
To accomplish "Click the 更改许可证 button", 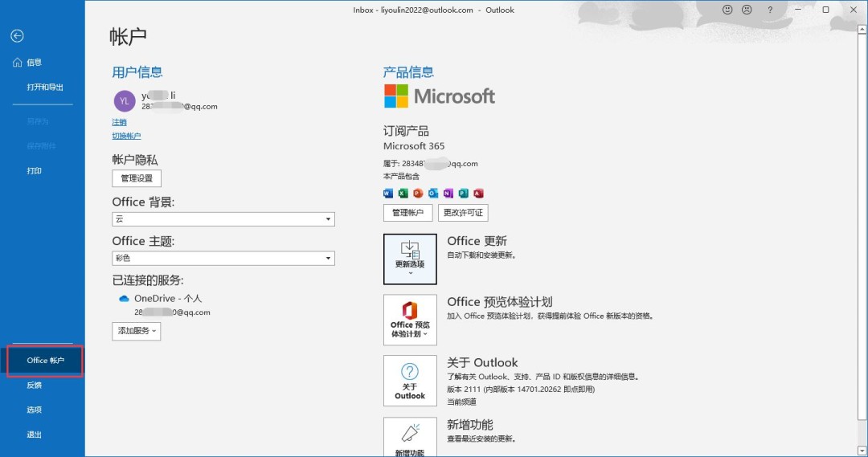I will point(463,213).
